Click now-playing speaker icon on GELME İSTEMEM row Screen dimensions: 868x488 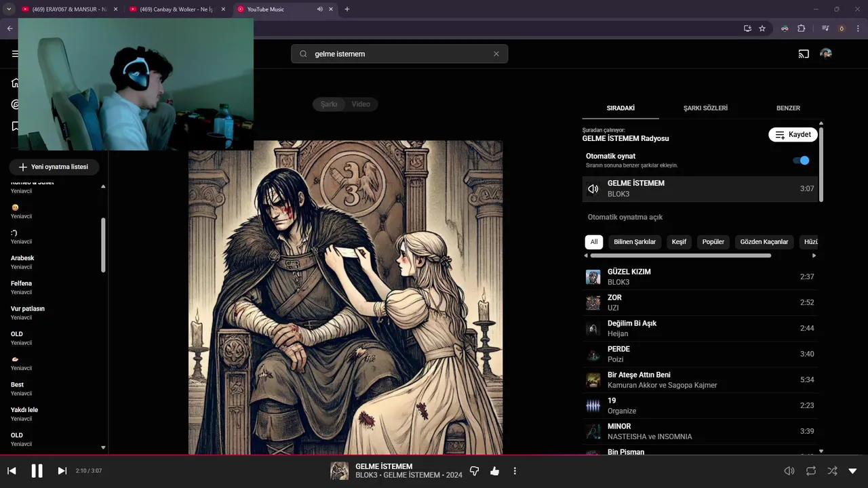point(593,189)
